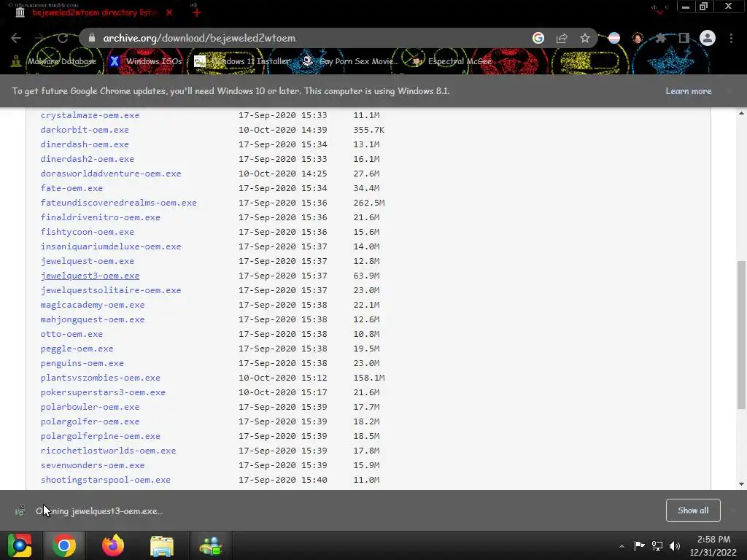Open the Chrome profile avatar menu
This screenshot has width=747, height=560.
708,38
